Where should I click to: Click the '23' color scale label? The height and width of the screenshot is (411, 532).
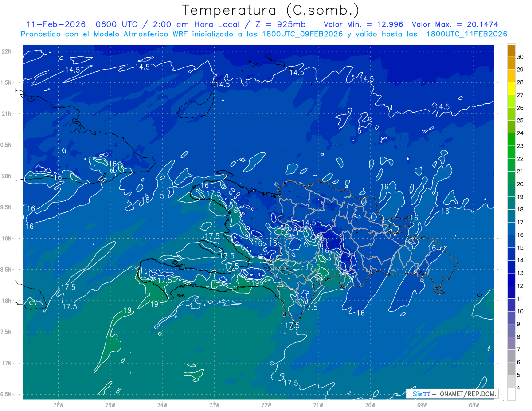point(520,146)
